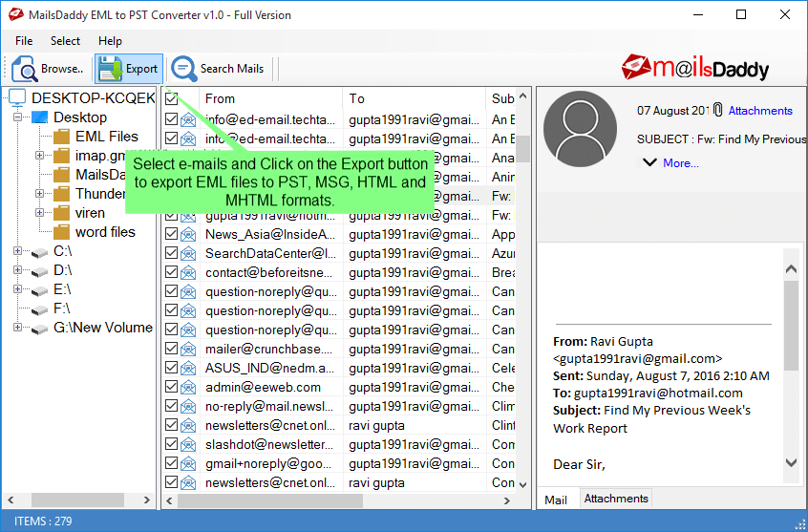
Task: Click the ITEMS : 279 status text
Action: (x=43, y=521)
